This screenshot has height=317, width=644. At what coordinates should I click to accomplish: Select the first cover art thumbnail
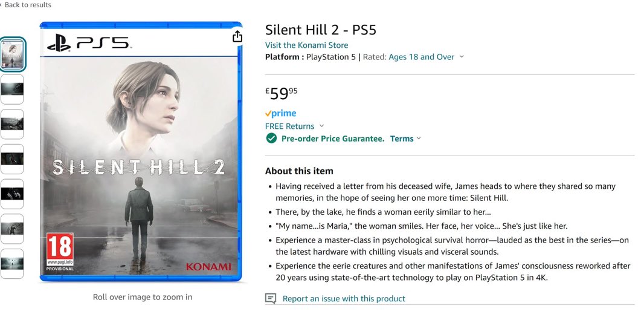click(13, 54)
